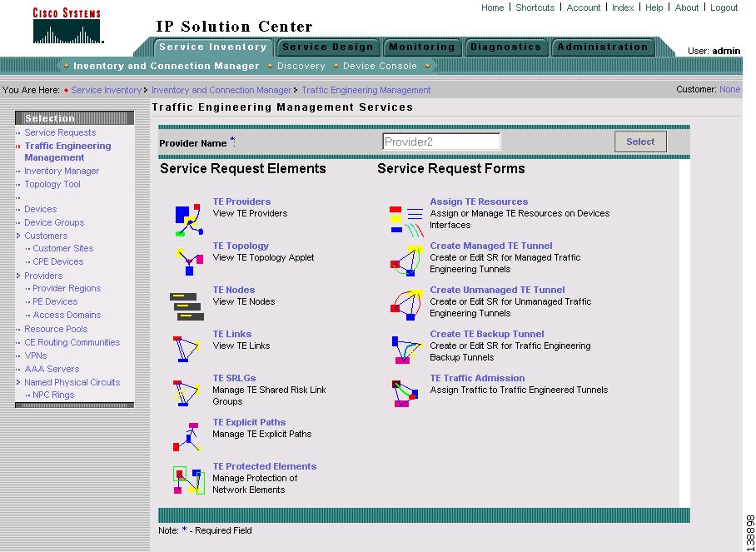Click the Create Unmanaged TE Tunnel icon
Image resolution: width=756 pixels, height=552 pixels.
coord(406,305)
